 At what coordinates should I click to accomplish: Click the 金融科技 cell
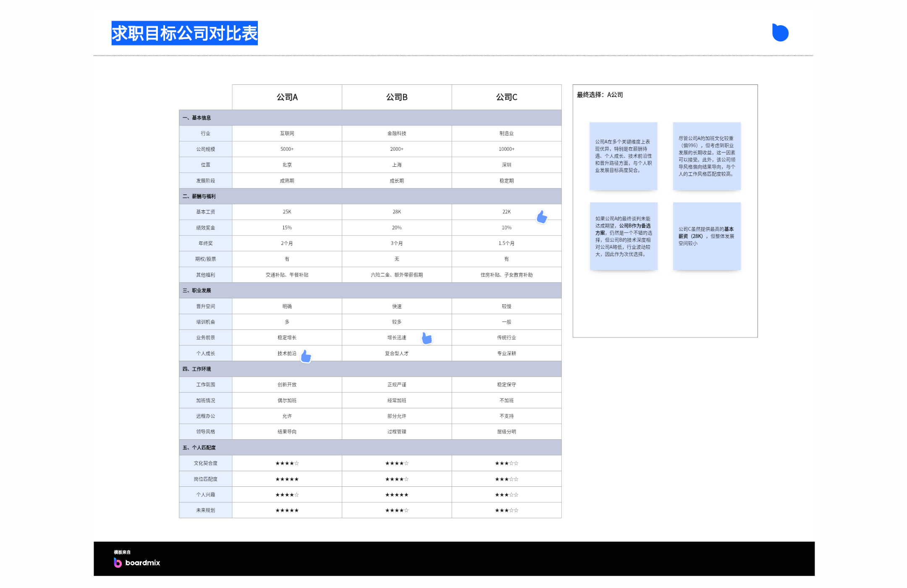click(397, 133)
